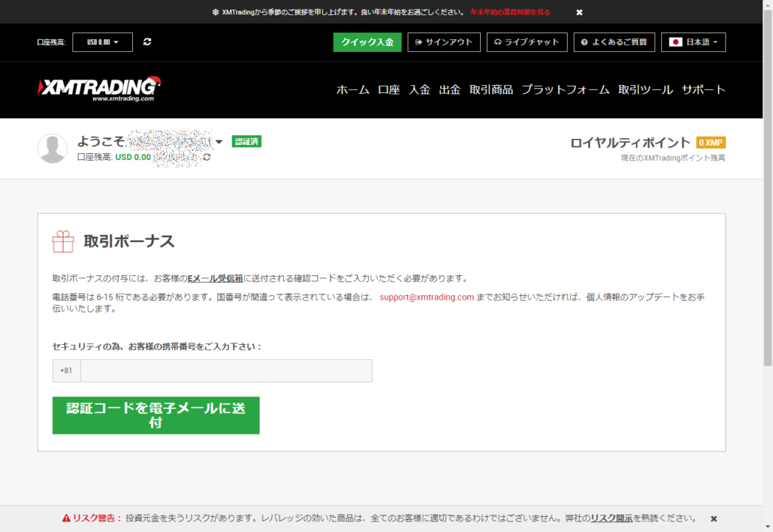Click the ロイヤルティポイント heading
773x532 pixels.
pos(630,143)
